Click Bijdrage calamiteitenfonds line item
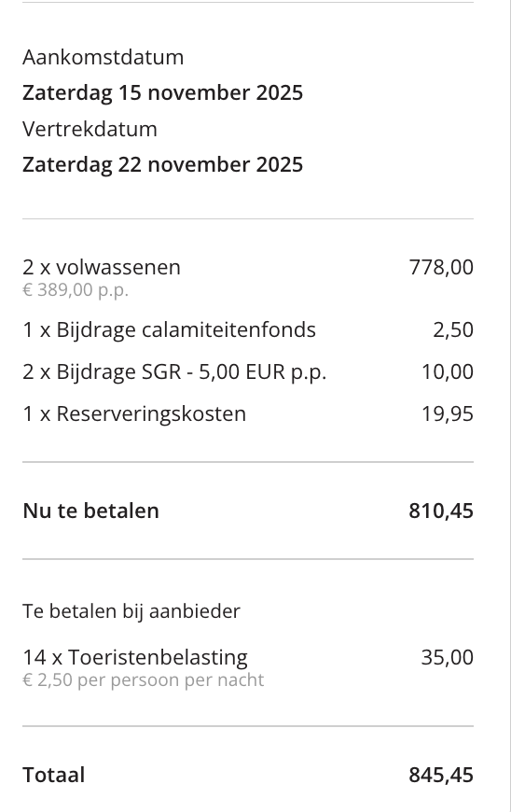The image size is (511, 812). coord(169,329)
